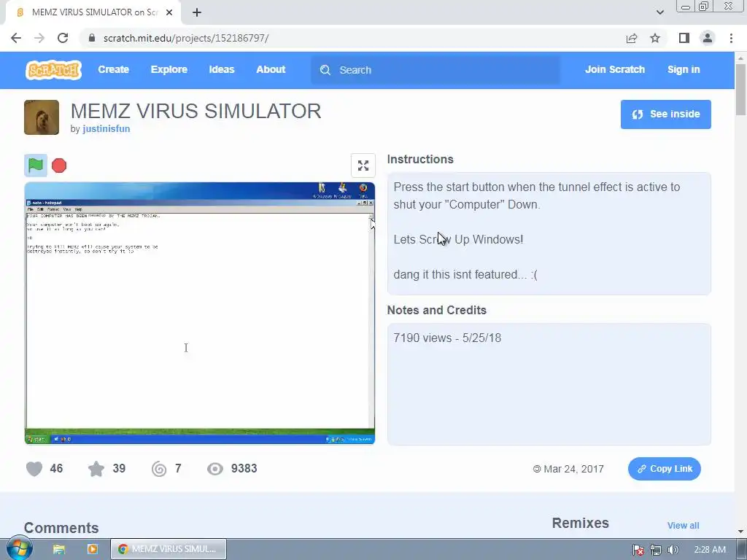Viewport: 747px width, 560px height.
Task: Open the Windows Start orb
Action: click(x=19, y=548)
